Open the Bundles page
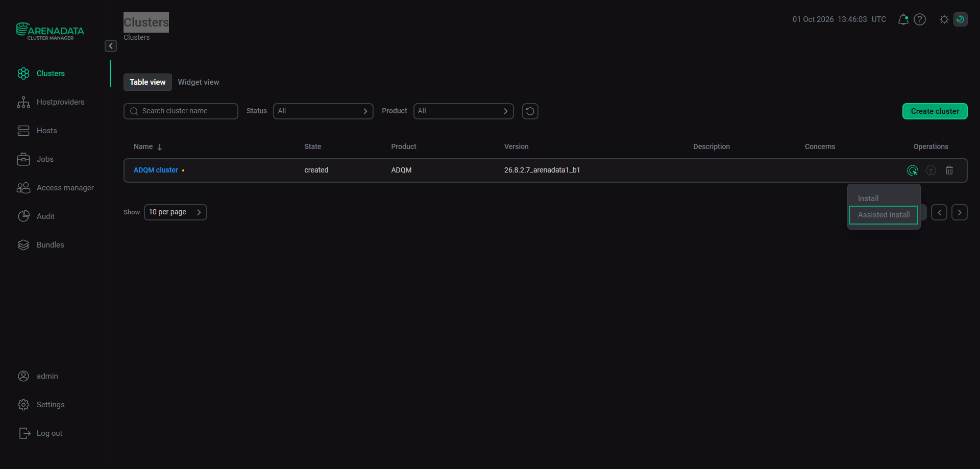Image resolution: width=980 pixels, height=469 pixels. tap(40, 245)
